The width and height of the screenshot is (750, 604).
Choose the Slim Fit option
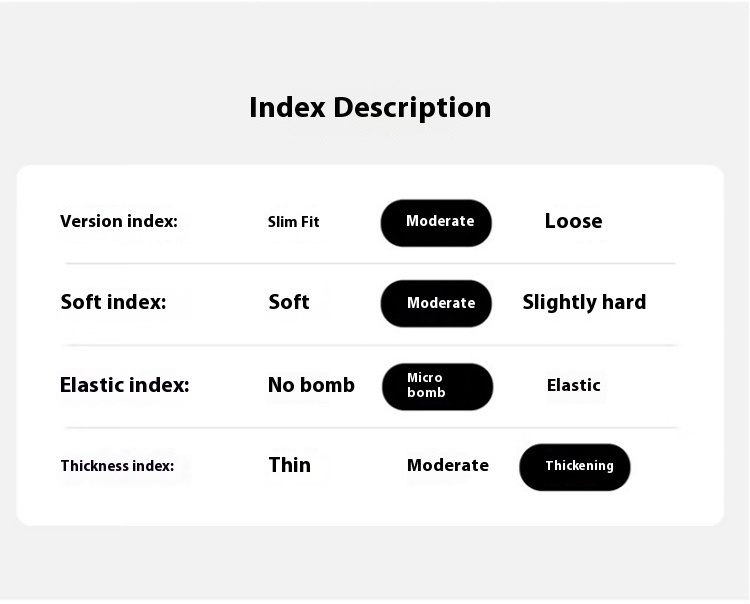click(x=293, y=222)
